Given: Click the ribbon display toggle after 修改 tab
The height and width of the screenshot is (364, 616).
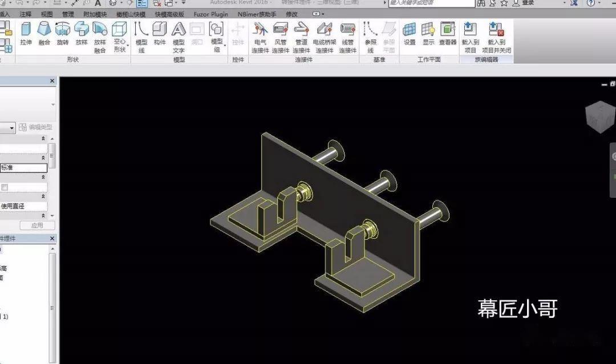Looking at the screenshot, I should tap(318, 14).
